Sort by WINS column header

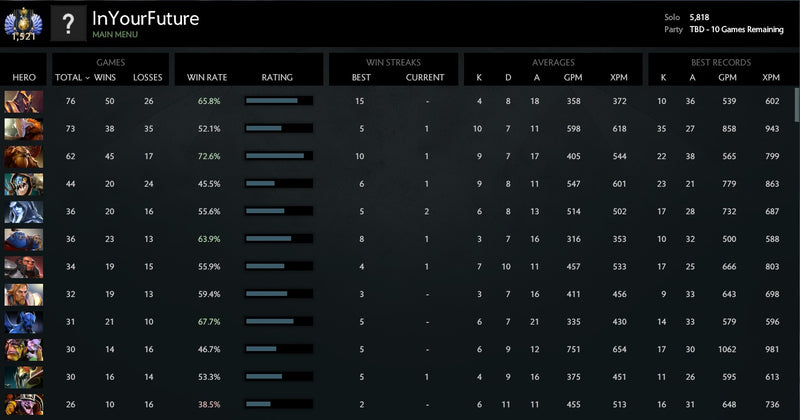pyautogui.click(x=105, y=77)
